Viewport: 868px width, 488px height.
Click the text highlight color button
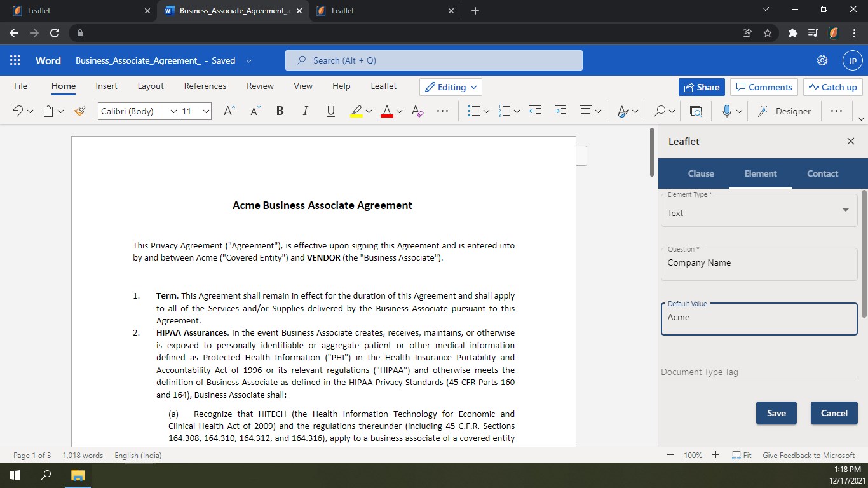pos(356,111)
